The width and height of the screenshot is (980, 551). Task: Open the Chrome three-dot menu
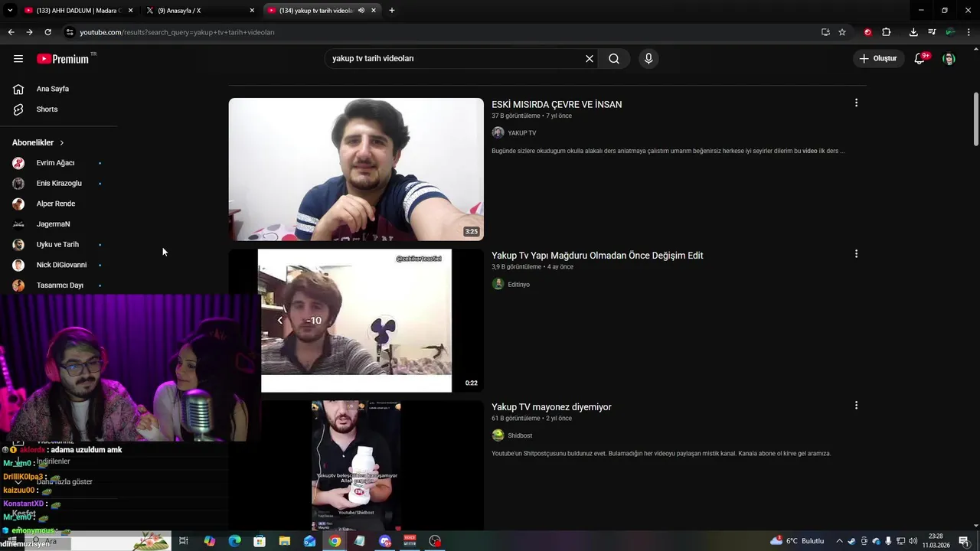click(968, 32)
